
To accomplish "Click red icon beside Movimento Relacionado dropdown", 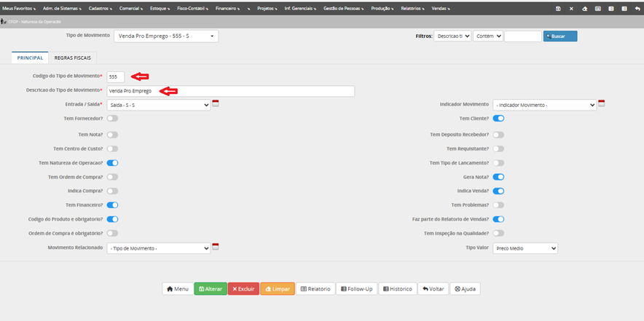I will coord(216,247).
